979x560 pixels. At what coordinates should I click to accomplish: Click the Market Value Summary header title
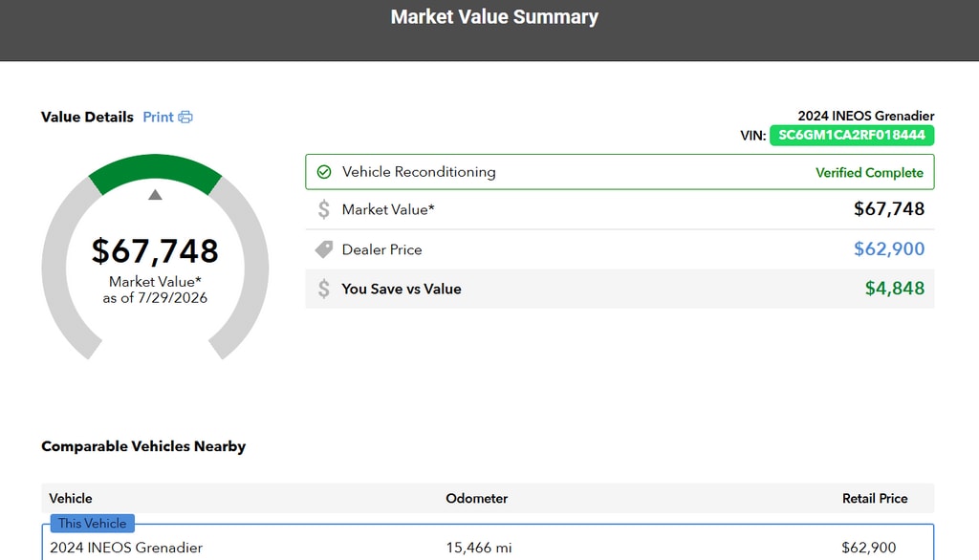click(494, 17)
